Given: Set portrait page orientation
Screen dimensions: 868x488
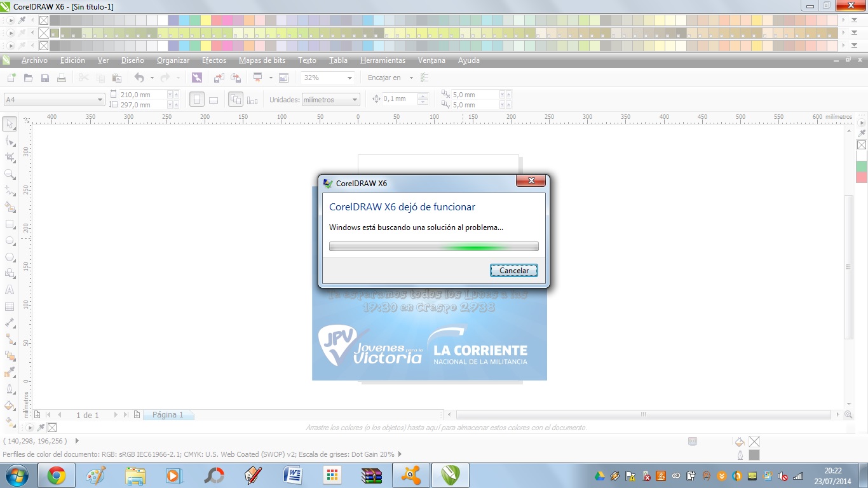Looking at the screenshot, I should (197, 100).
